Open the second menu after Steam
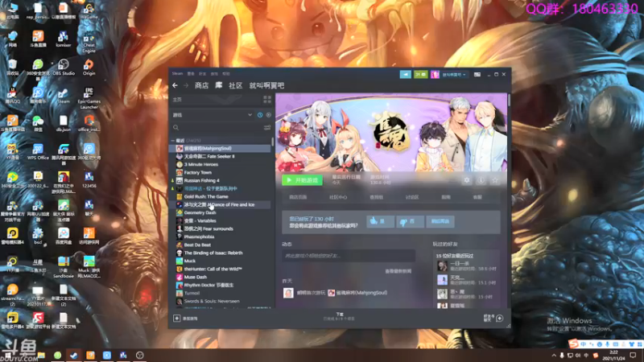Viewport: 644px width, 362px height. [x=191, y=74]
